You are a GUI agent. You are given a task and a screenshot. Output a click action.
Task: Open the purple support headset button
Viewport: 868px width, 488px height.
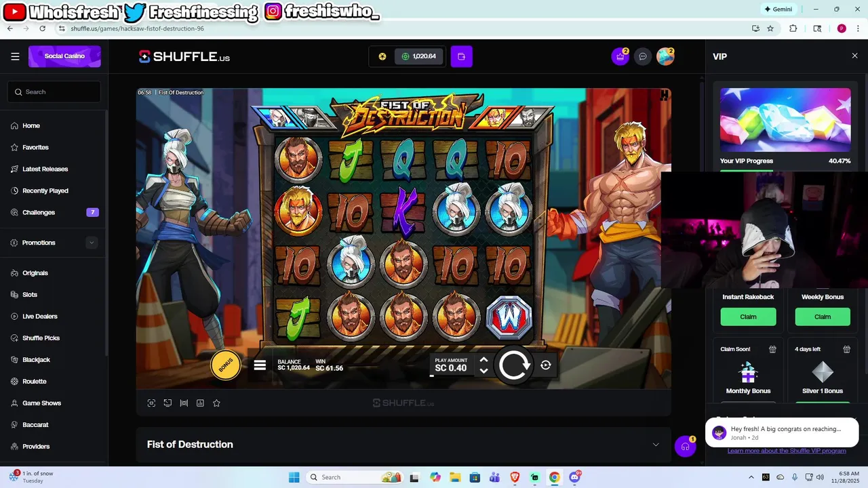click(x=685, y=447)
